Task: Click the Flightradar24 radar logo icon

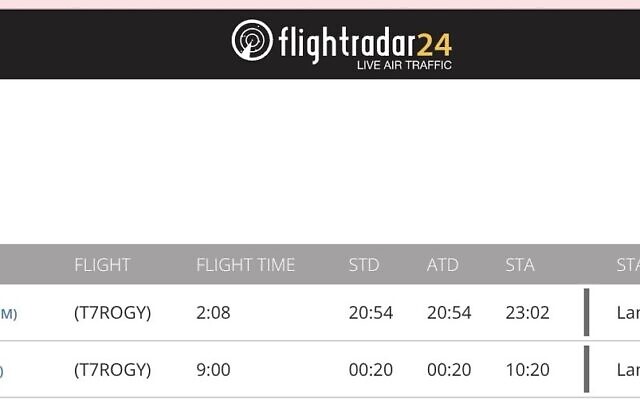Action: pyautogui.click(x=252, y=40)
